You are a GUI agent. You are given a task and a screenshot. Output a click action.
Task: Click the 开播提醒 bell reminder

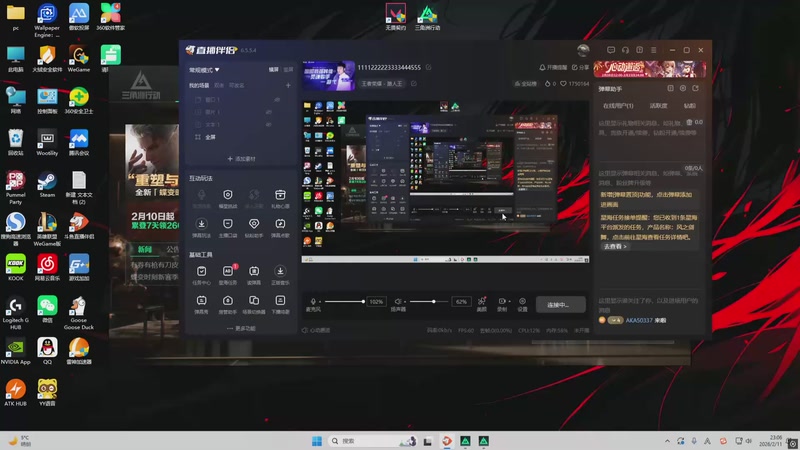pos(553,67)
